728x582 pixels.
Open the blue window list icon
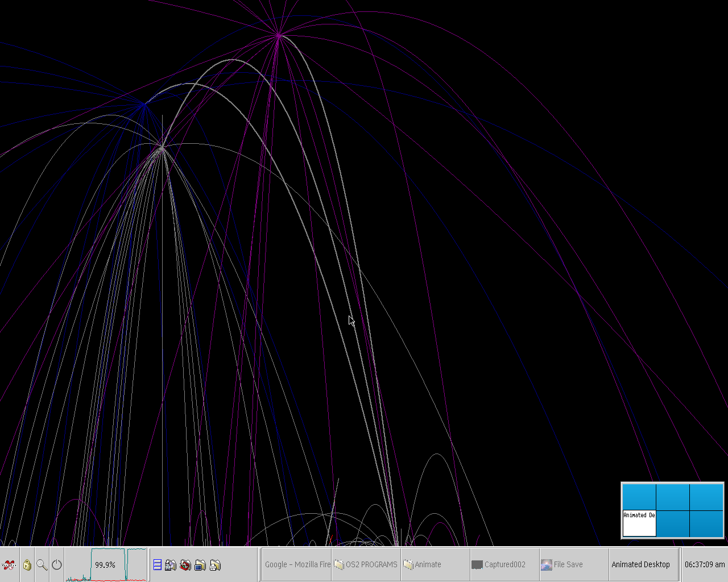(x=158, y=565)
